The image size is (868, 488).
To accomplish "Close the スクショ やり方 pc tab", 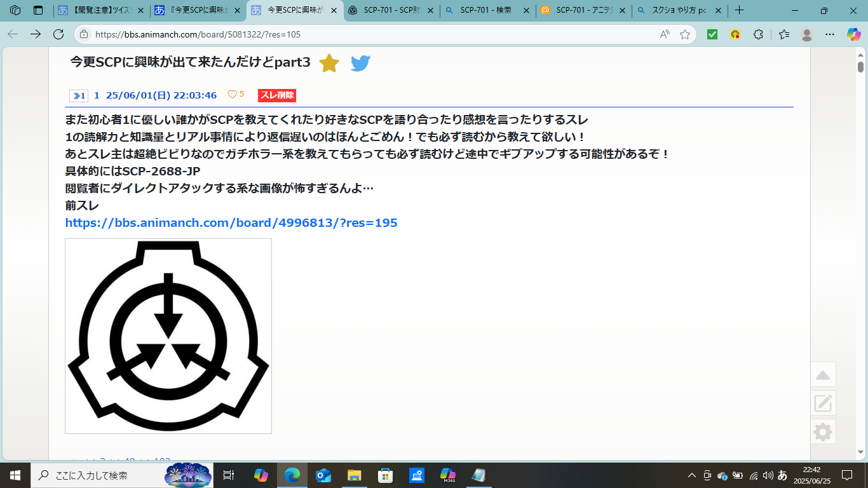I will (x=718, y=10).
